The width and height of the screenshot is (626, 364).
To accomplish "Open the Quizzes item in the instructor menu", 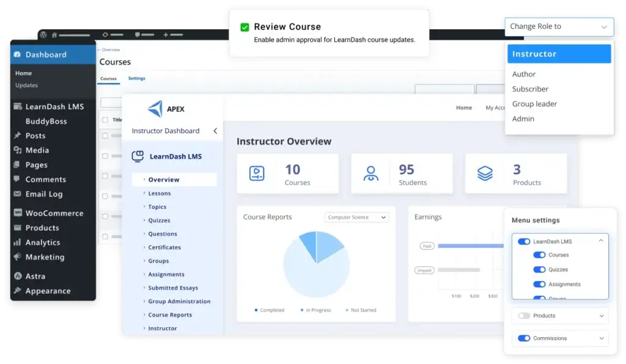I will pos(159,220).
